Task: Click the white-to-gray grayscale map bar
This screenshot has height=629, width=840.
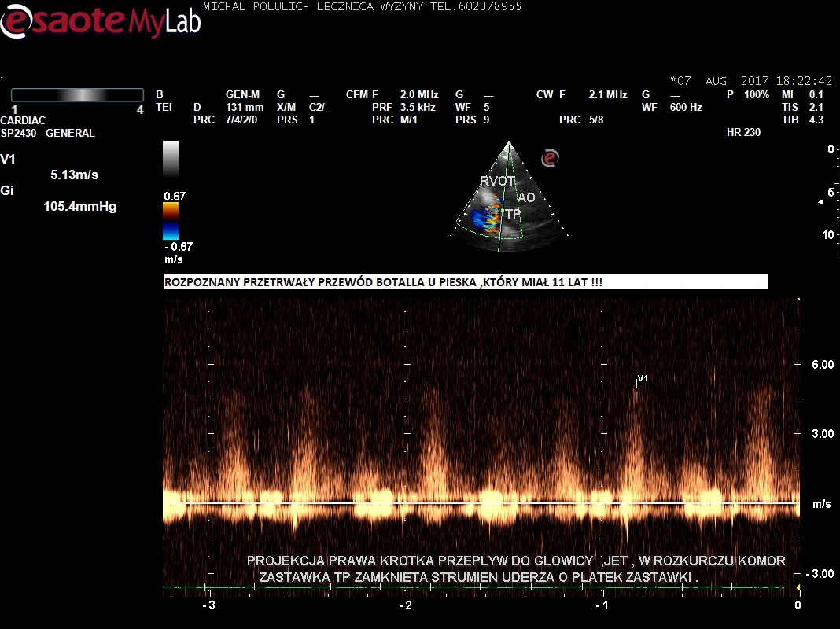Action: 171,159
